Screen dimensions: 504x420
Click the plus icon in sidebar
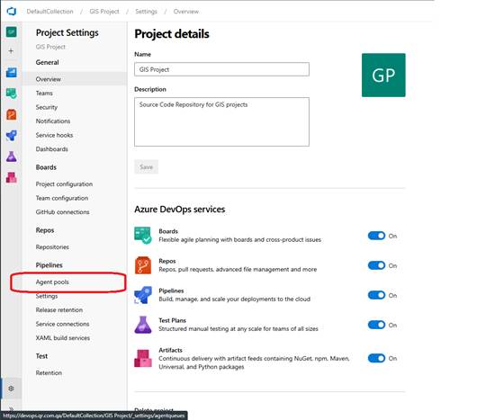[11, 50]
